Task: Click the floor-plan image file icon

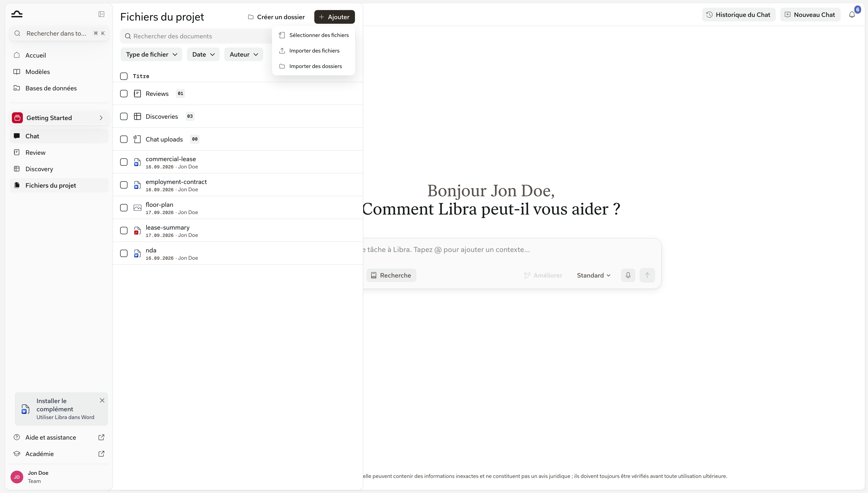Action: [x=137, y=208]
